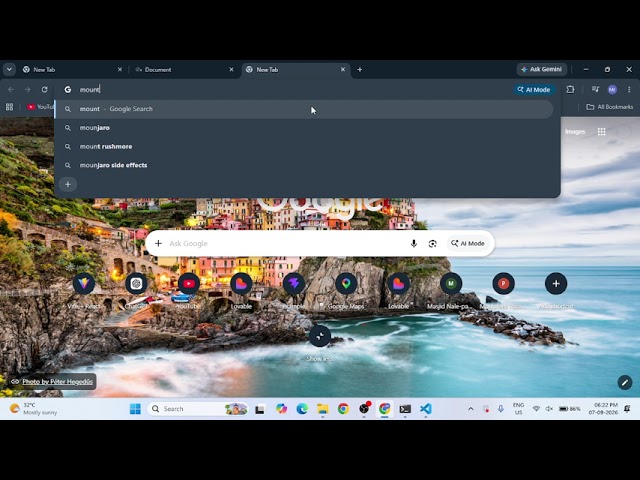The height and width of the screenshot is (480, 640).
Task: Click the Ask Gemini button
Action: [542, 69]
